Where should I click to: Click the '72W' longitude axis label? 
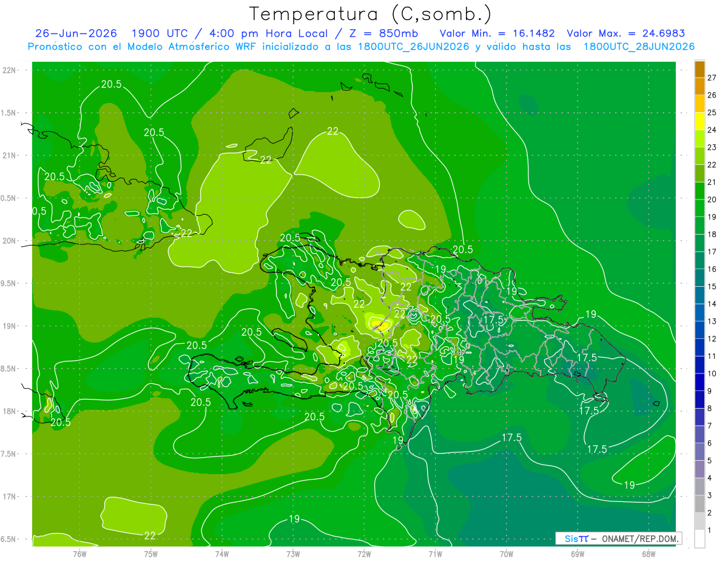coord(364,554)
